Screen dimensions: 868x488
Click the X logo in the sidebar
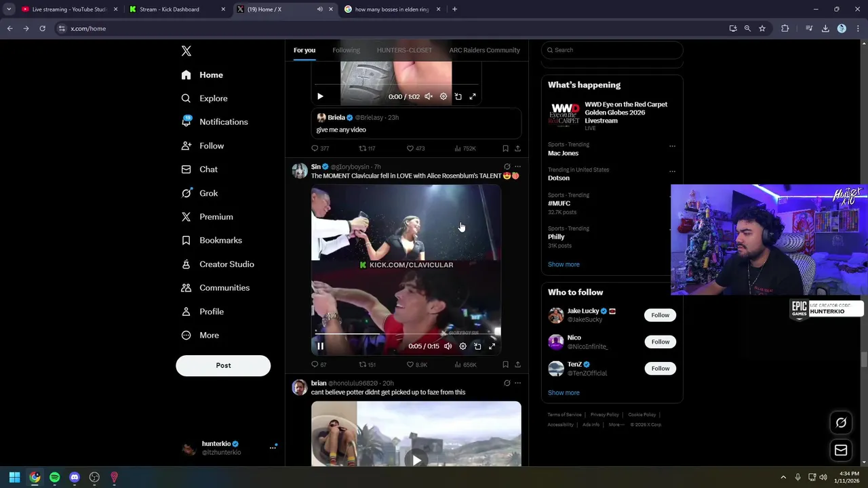pyautogui.click(x=186, y=51)
